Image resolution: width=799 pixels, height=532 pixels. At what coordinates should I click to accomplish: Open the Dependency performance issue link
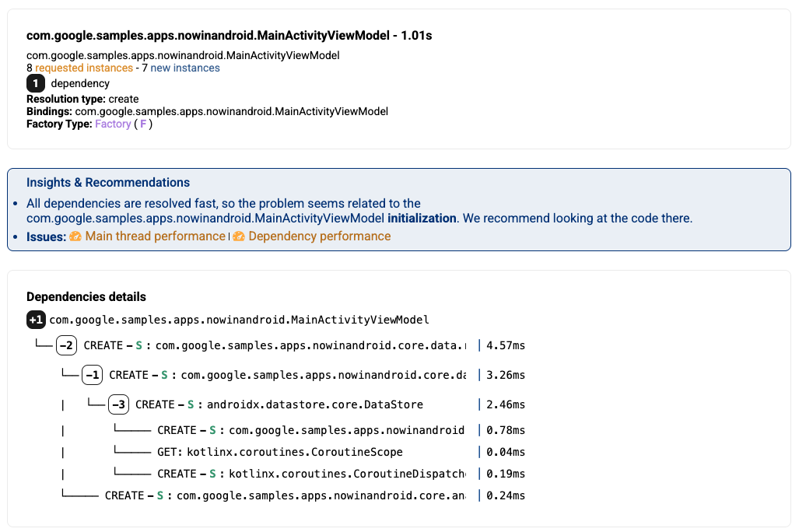click(320, 236)
